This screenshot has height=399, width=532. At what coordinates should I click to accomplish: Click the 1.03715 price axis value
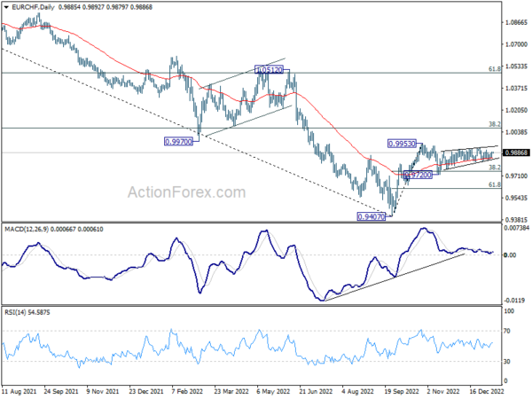(x=516, y=88)
